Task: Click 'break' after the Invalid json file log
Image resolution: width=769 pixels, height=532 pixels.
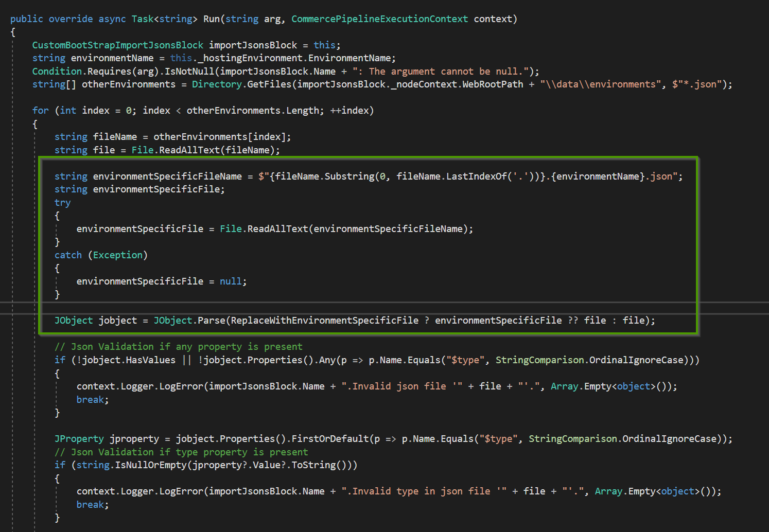Action: pos(91,400)
